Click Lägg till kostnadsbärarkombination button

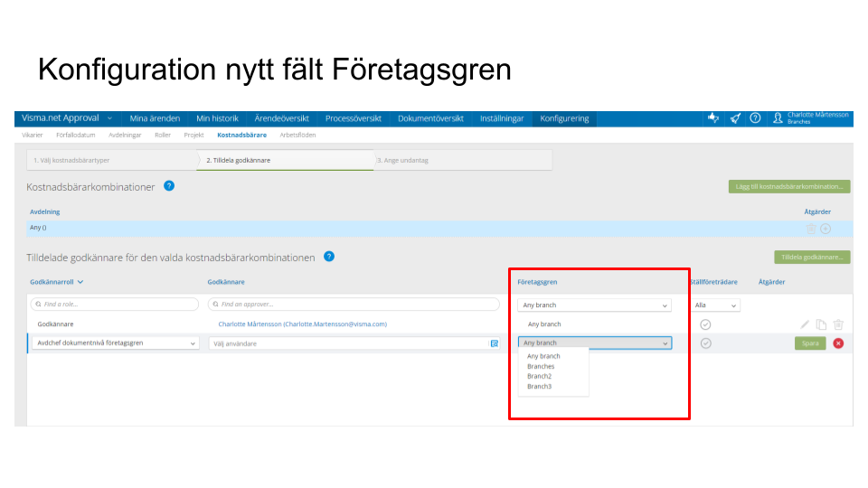point(789,186)
